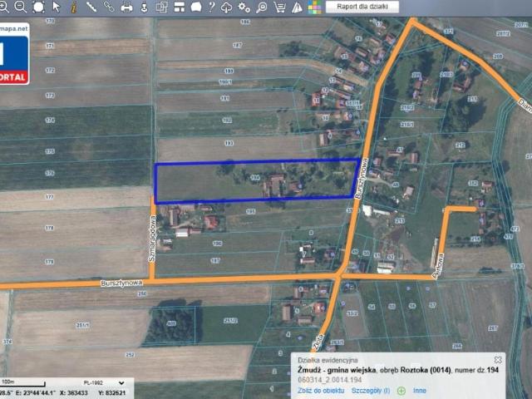
Task: Activate the info identify tool
Action: pos(74,7)
